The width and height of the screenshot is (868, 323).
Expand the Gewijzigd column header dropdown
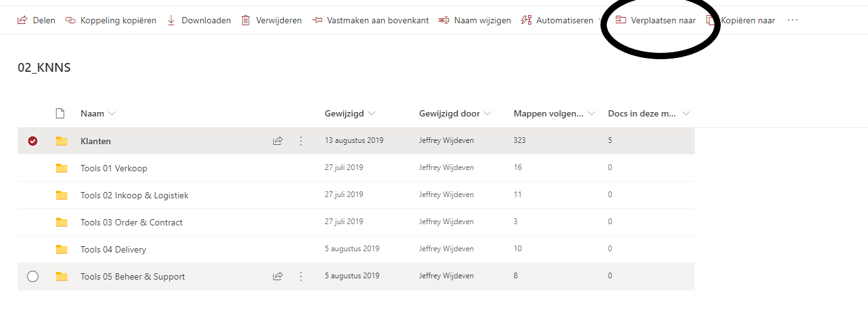coord(371,114)
